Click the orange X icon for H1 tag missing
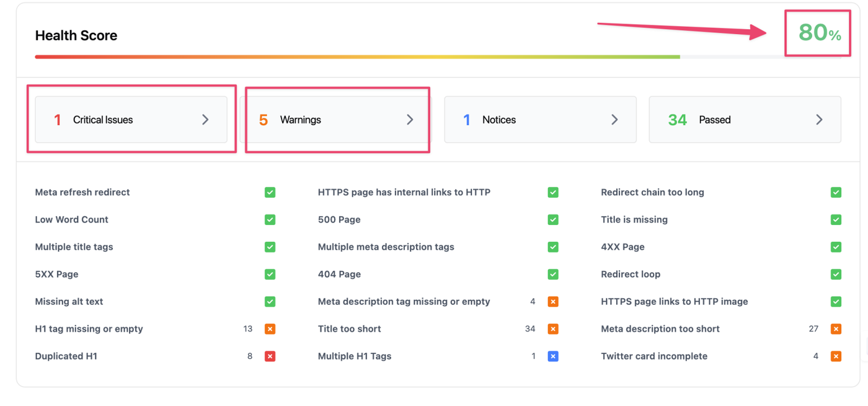The width and height of the screenshot is (868, 406). click(x=270, y=329)
